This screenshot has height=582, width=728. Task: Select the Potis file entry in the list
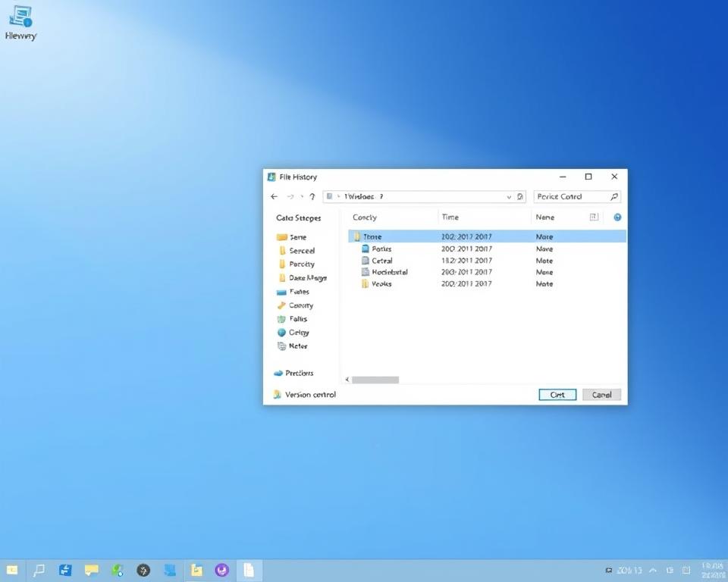click(x=380, y=248)
